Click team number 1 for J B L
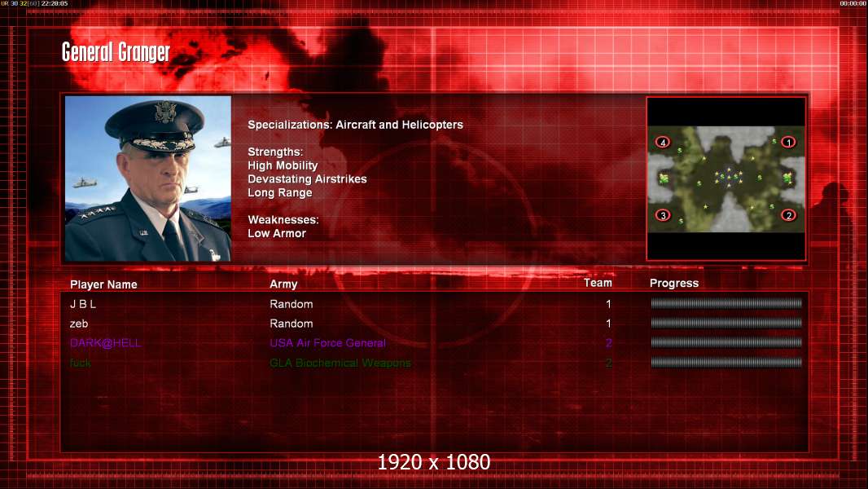Viewport: 868px width, 489px height. point(608,304)
